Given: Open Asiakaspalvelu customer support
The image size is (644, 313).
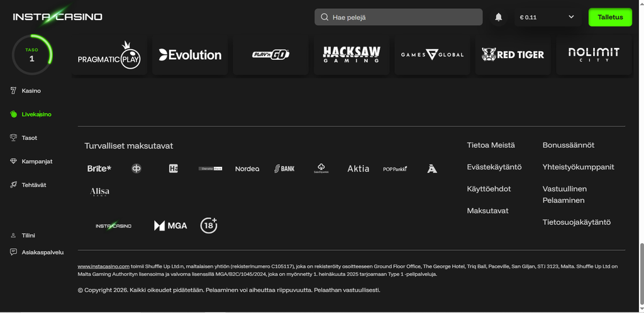Looking at the screenshot, I should point(43,252).
